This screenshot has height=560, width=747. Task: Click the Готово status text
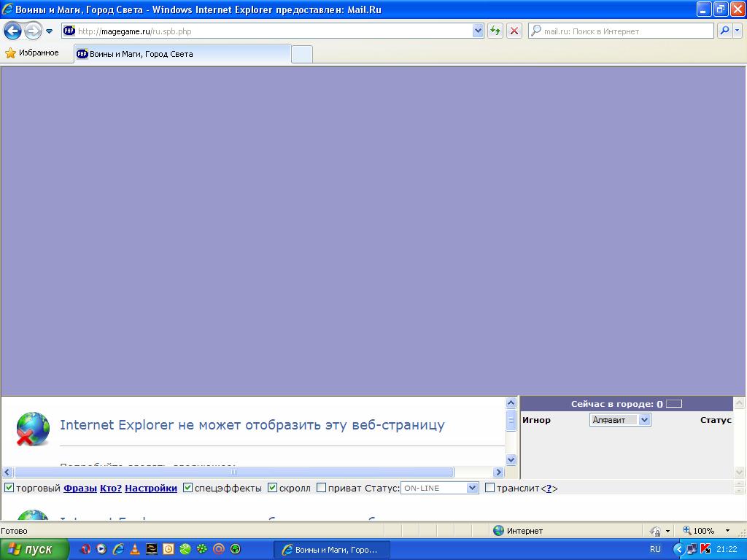coord(15,531)
